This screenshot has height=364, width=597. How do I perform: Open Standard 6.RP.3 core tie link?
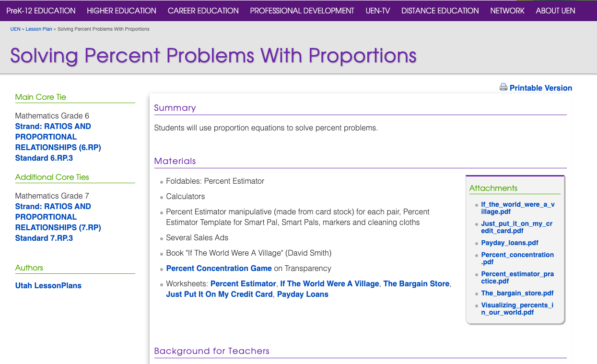(x=44, y=158)
